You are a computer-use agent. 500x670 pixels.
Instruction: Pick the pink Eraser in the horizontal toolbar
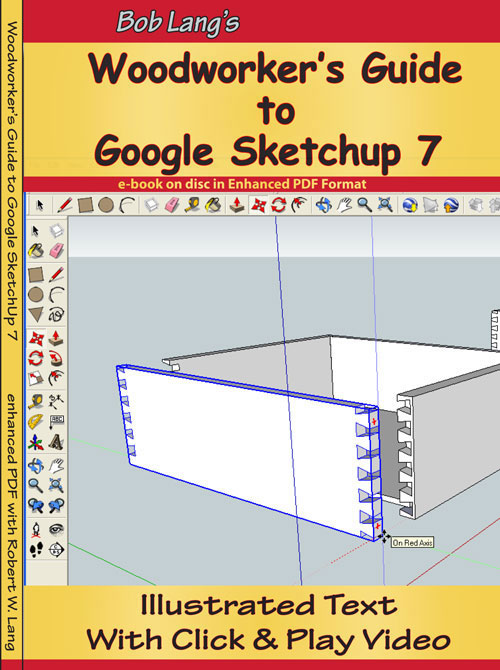172,205
